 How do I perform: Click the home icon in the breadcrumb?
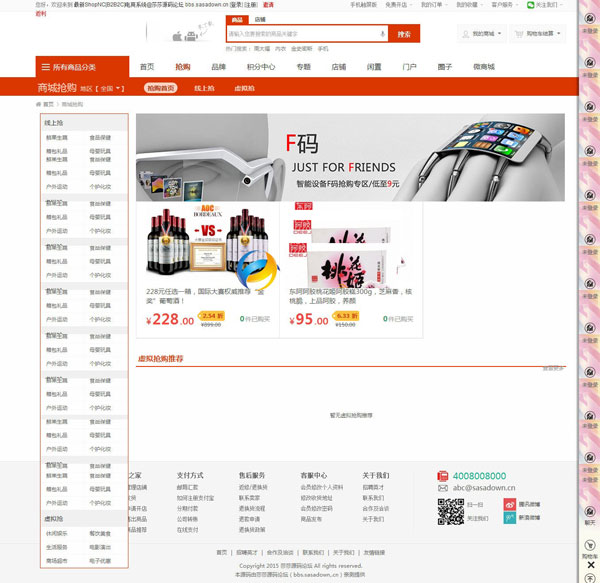tap(38, 104)
